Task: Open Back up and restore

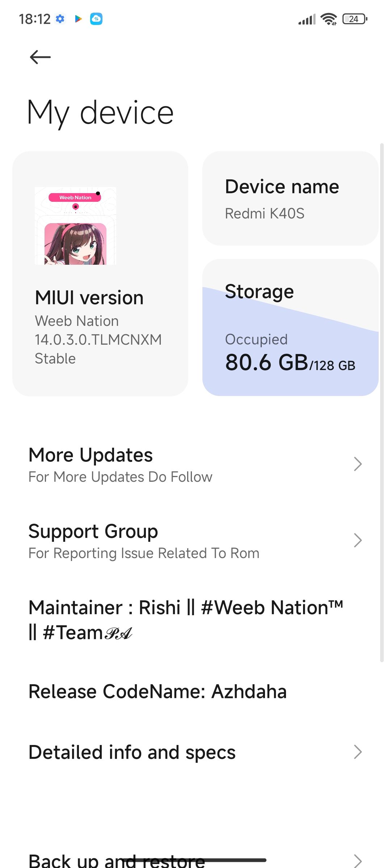Action: point(117,861)
